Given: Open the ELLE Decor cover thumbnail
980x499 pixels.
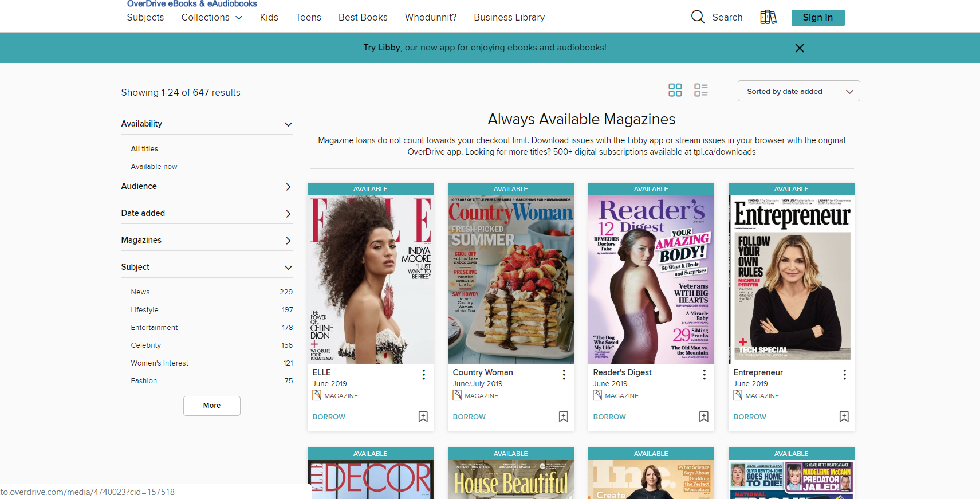Looking at the screenshot, I should click(x=371, y=480).
